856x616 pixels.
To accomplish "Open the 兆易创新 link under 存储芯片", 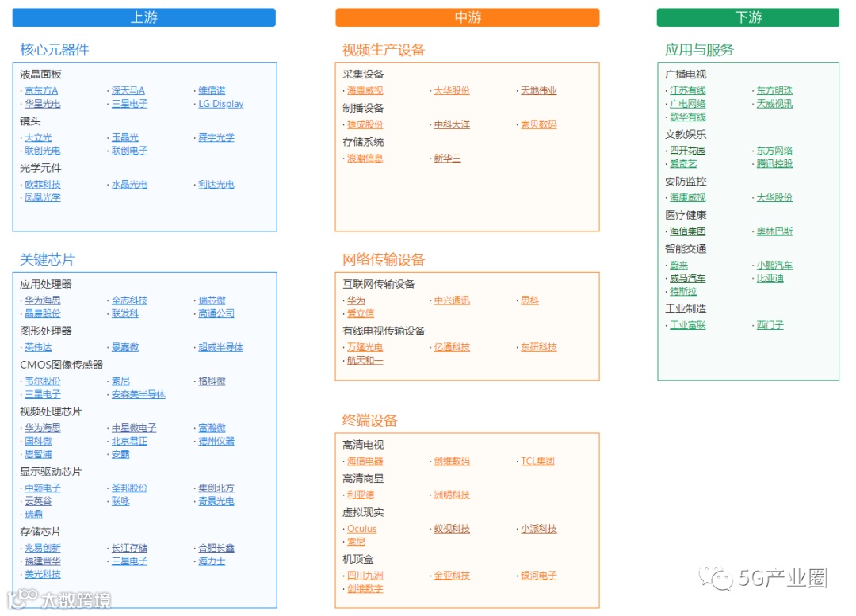I will coord(43,549).
